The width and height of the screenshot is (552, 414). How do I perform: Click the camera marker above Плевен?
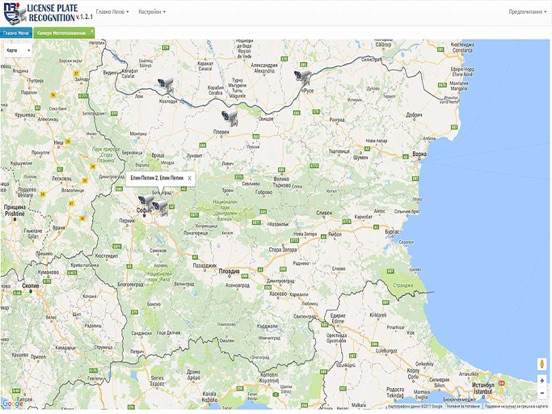pyautogui.click(x=230, y=118)
